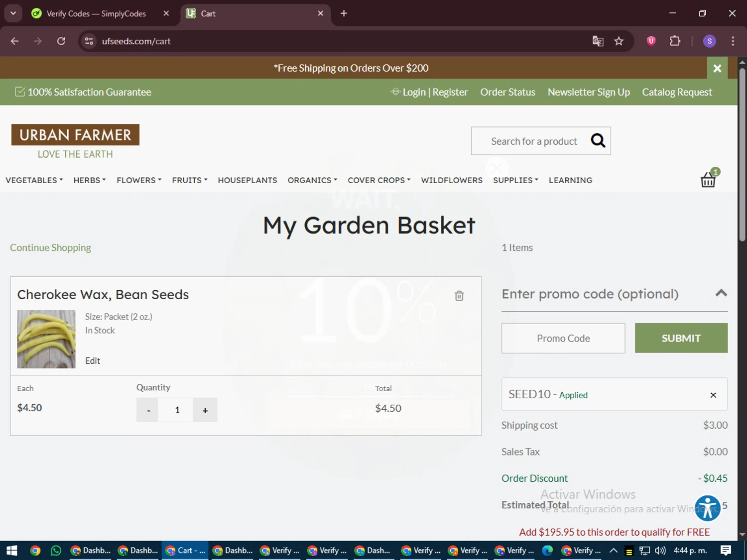
Task: Reload the current page
Action: click(61, 41)
